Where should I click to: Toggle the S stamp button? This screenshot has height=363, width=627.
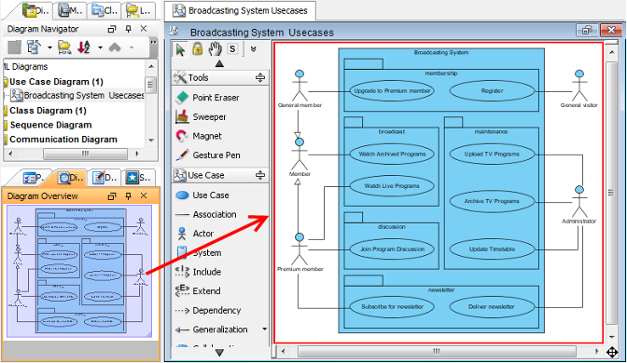pyautogui.click(x=232, y=49)
